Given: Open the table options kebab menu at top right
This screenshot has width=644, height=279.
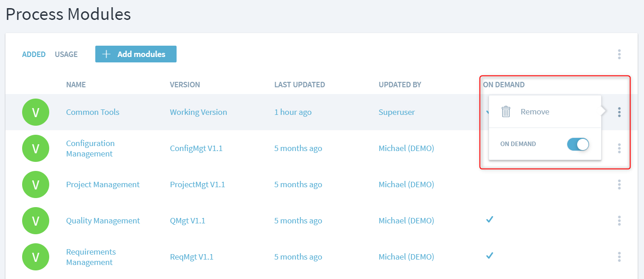Looking at the screenshot, I should pyautogui.click(x=619, y=54).
